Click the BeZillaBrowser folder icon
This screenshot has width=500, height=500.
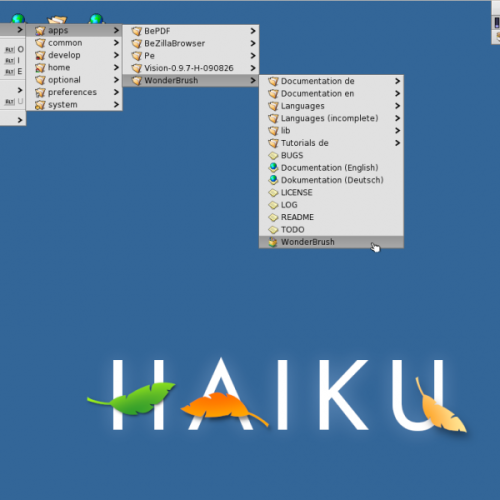[136, 43]
